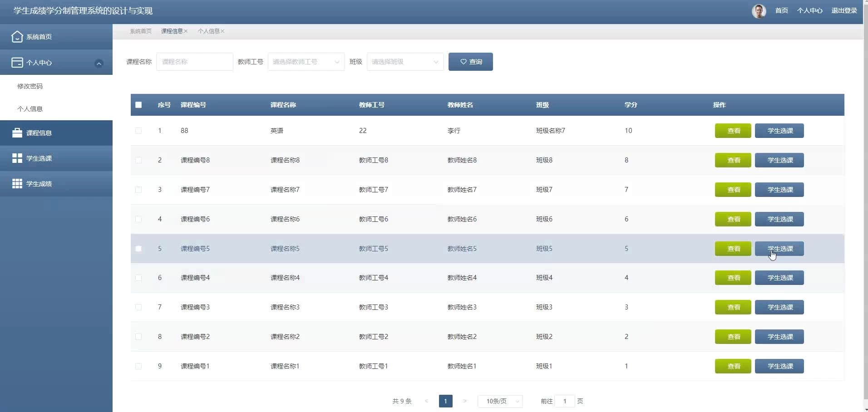The width and height of the screenshot is (868, 412).
Task: Collapse the 个人中心 sidebar section arrow
Action: click(x=99, y=63)
